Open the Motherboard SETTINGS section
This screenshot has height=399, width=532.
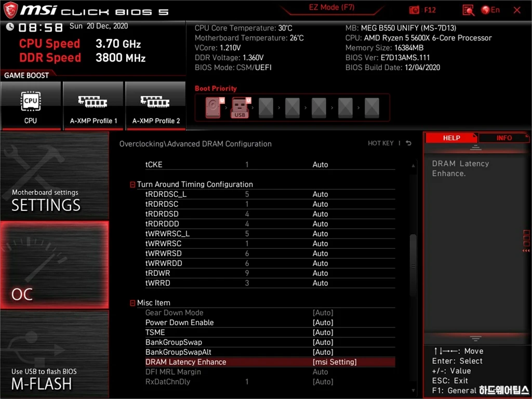click(55, 176)
